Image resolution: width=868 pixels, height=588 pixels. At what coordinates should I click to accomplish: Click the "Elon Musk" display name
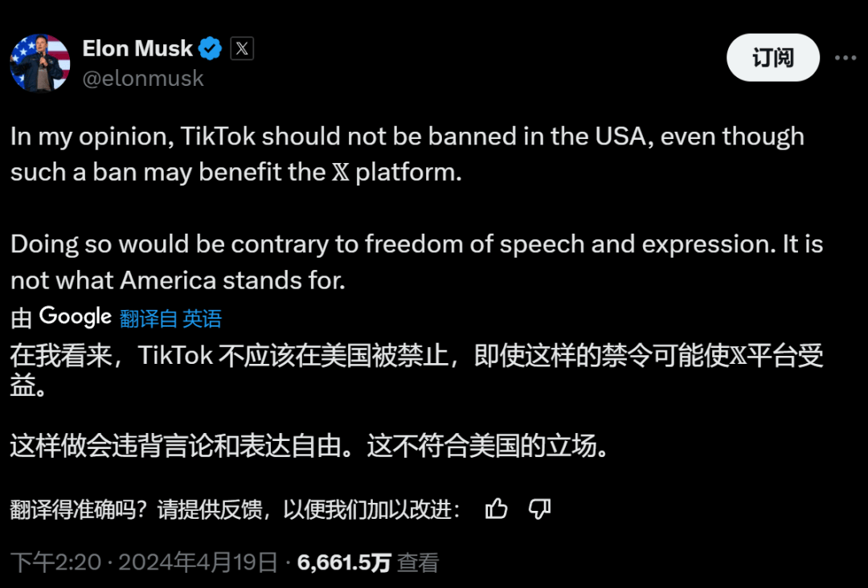137,48
